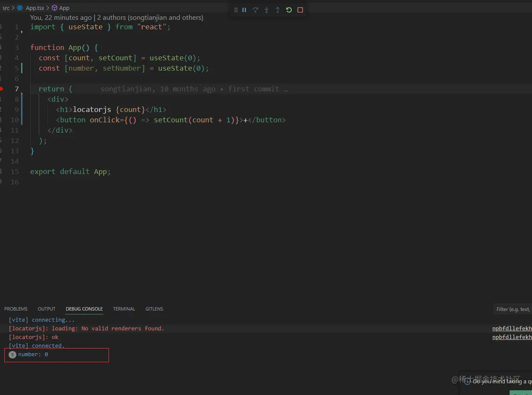Click the debug console Filter field
This screenshot has width=532, height=395.
click(513, 309)
